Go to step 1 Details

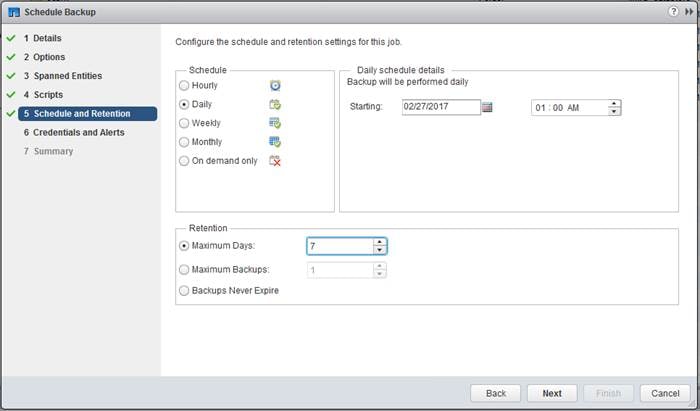(43, 38)
